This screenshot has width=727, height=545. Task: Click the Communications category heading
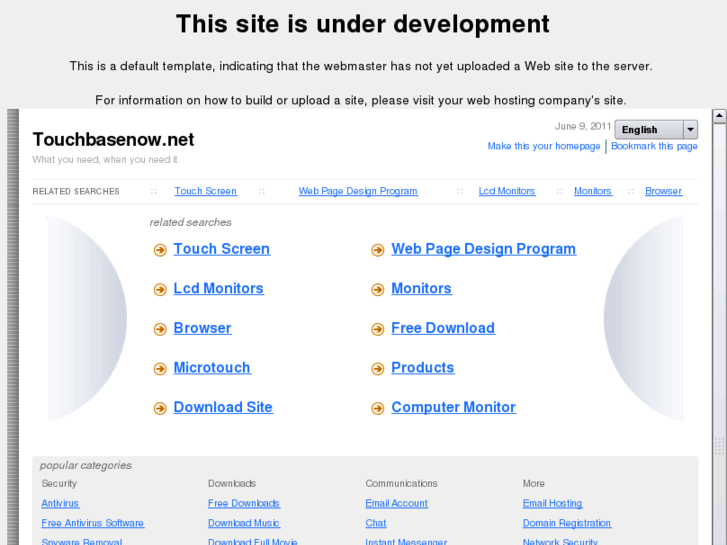401,483
